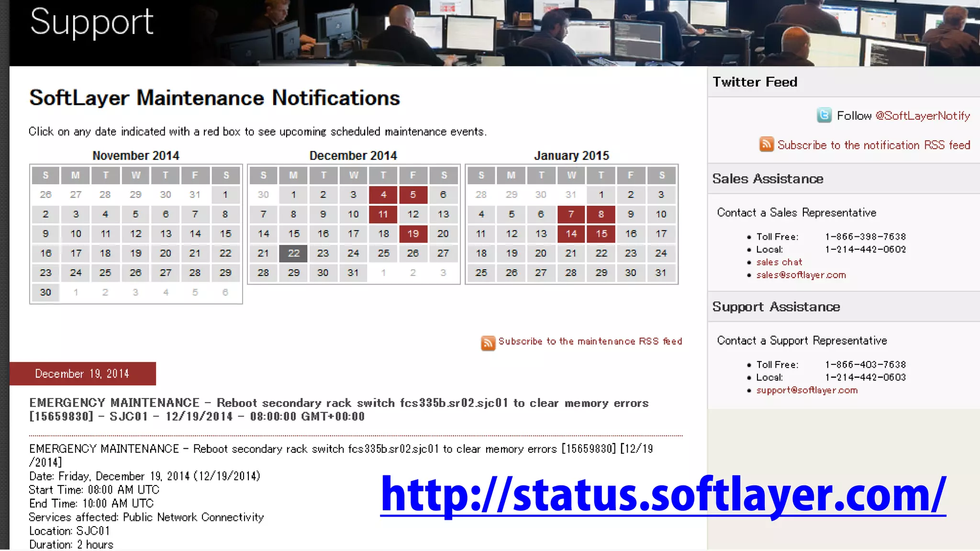Open Subscribe to the maintenance RSS feed
Image resolution: width=980 pixels, height=551 pixels.
(590, 341)
